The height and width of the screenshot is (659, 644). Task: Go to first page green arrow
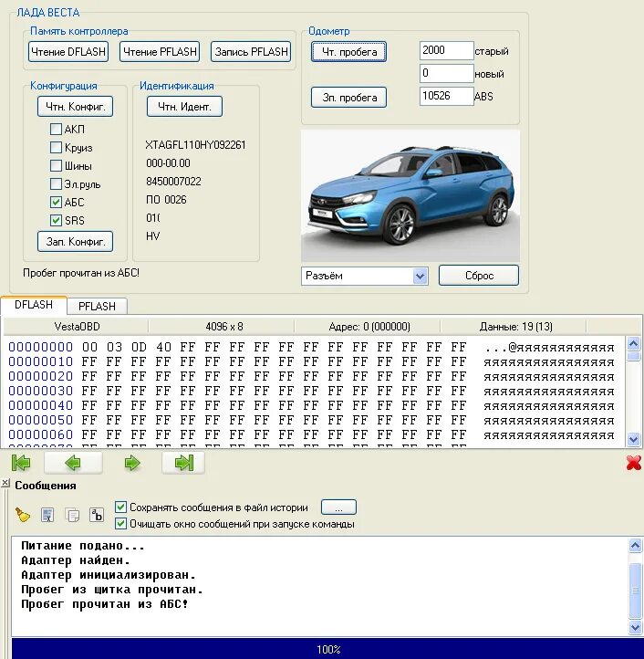point(21,463)
